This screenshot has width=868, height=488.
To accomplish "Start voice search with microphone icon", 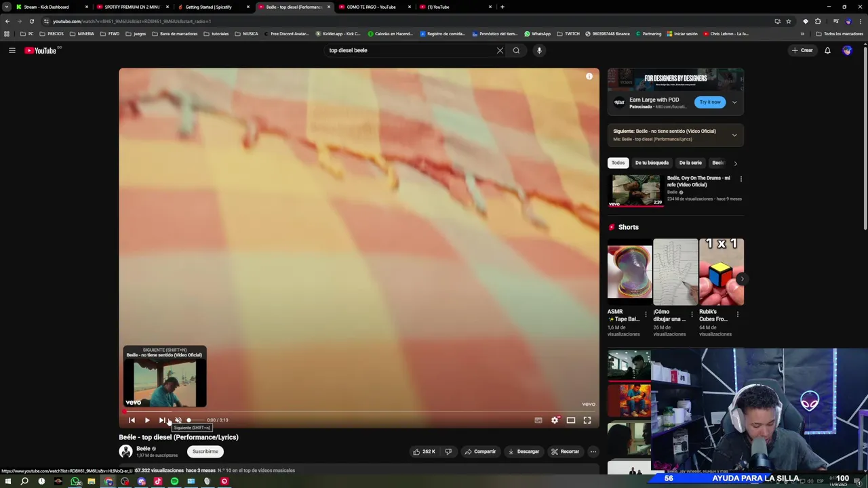I will pos(539,50).
